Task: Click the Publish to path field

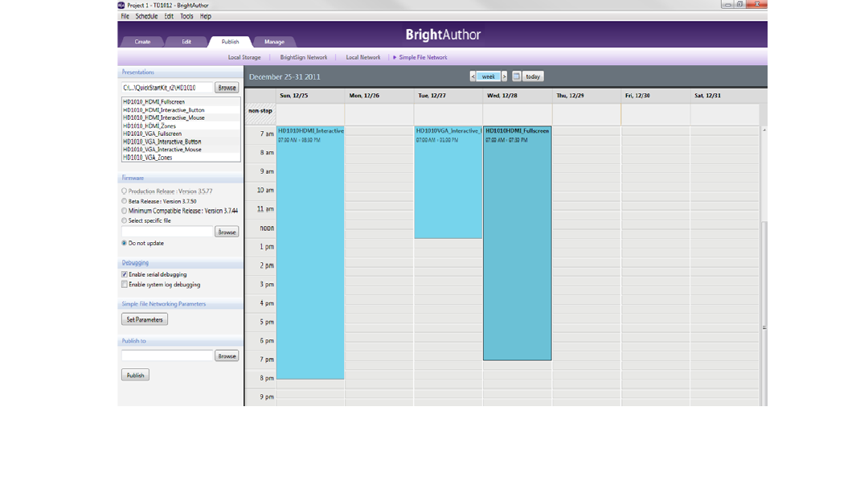Action: tap(167, 355)
